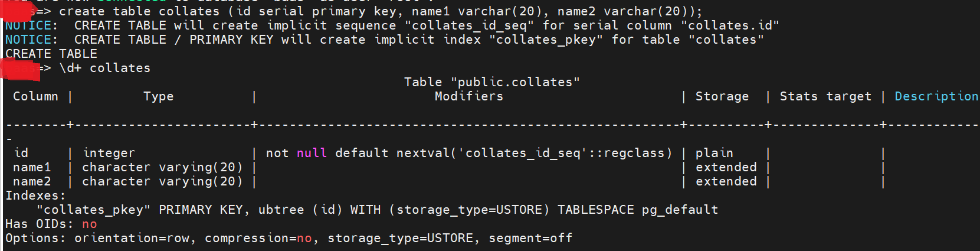Viewport: 980px width, 251px height.
Task: Click the "orientation=row" option text
Action: (x=132, y=238)
